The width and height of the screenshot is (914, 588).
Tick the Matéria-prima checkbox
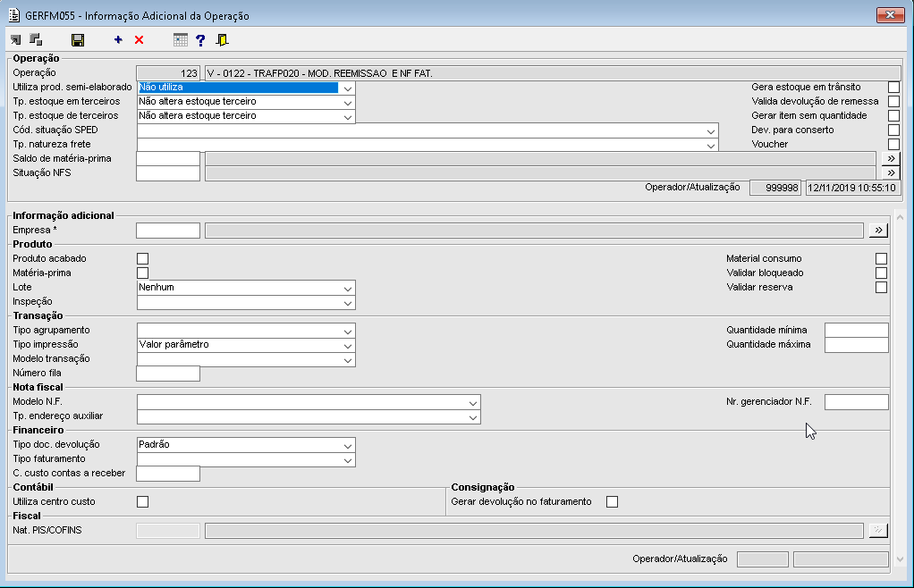click(142, 273)
